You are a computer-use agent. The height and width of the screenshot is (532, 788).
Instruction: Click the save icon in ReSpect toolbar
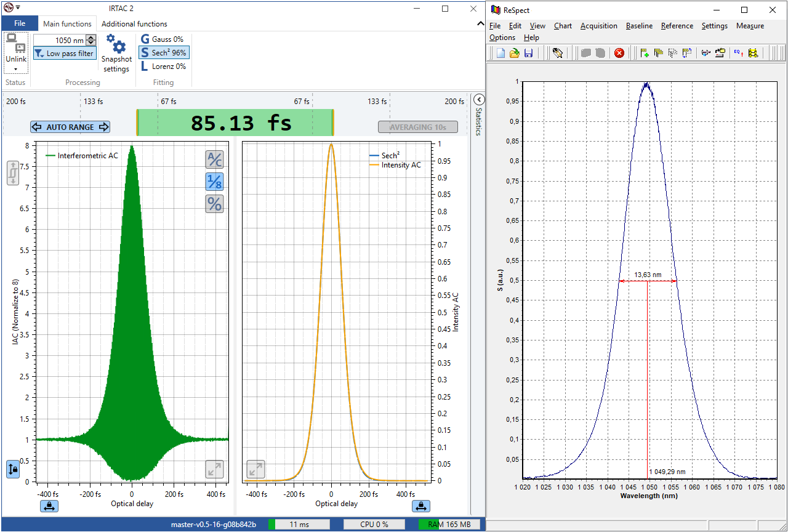[528, 54]
